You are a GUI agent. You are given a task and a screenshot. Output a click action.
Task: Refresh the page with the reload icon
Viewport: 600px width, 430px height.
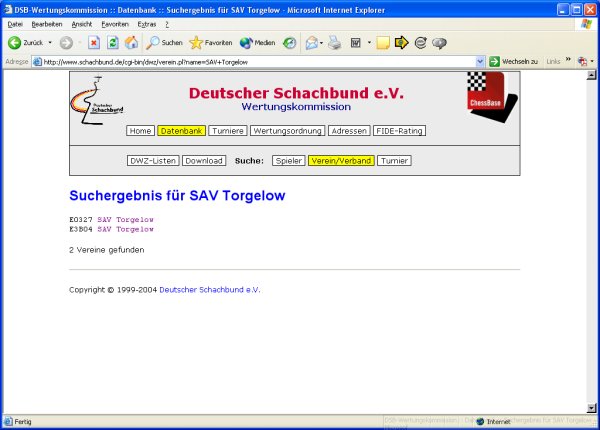(x=112, y=43)
